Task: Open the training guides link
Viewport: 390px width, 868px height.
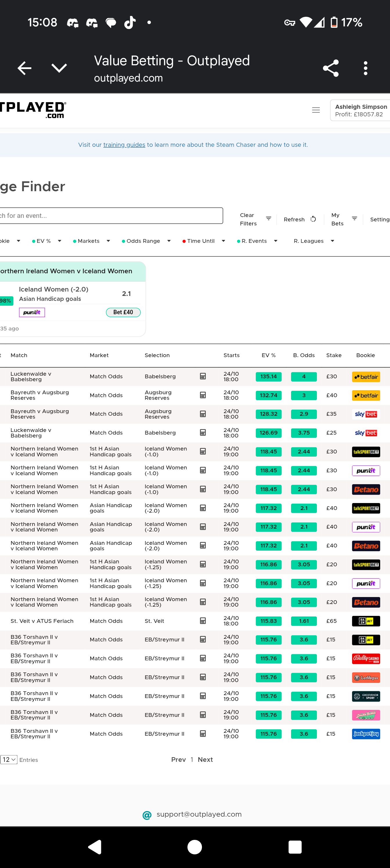Action: coord(124,145)
